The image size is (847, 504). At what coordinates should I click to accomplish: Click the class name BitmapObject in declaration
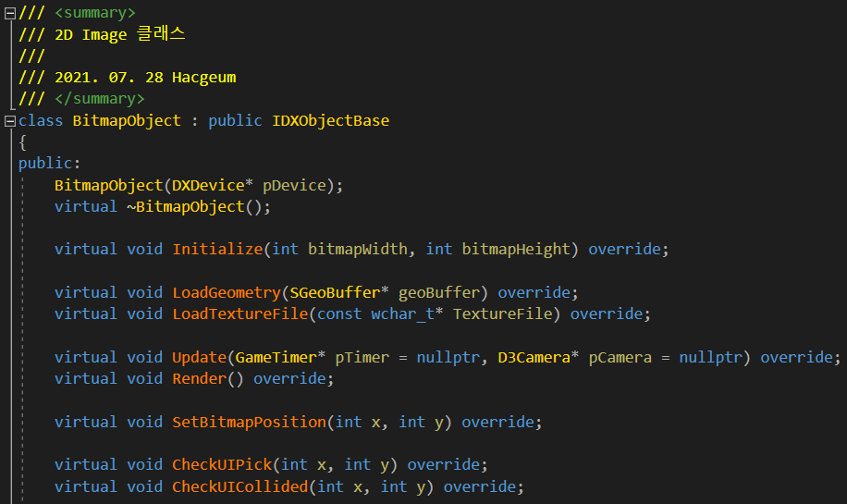127,120
